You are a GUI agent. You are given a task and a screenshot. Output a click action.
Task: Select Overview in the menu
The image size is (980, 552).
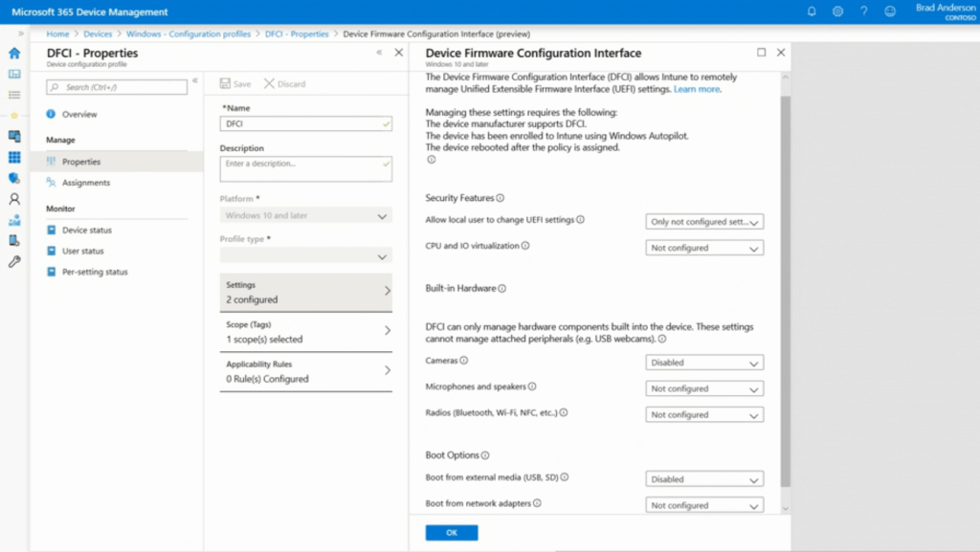[79, 114]
